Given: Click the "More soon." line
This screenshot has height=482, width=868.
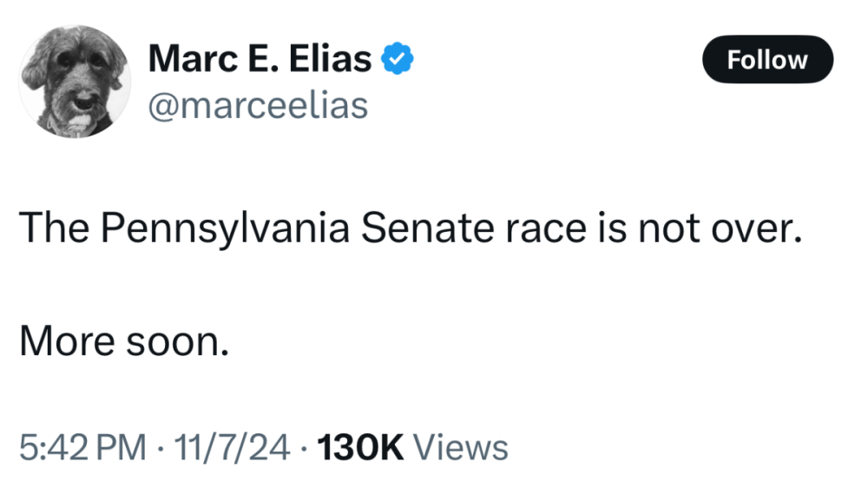Looking at the screenshot, I should (124, 341).
